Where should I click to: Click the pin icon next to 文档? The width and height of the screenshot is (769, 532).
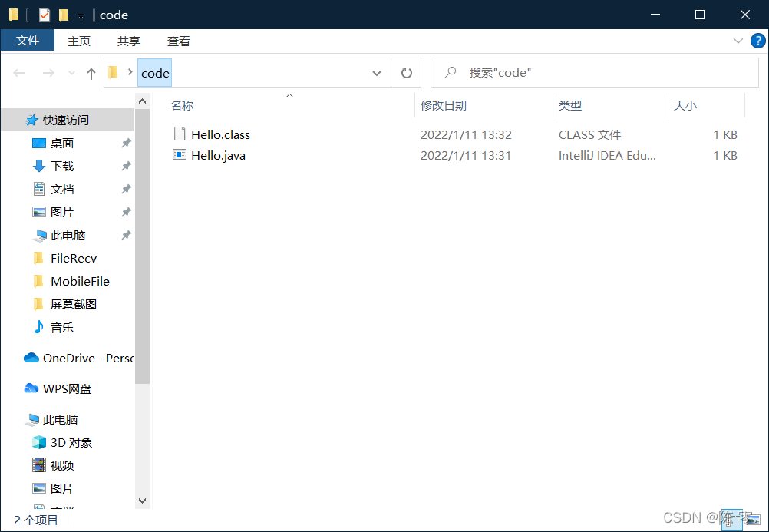(126, 189)
